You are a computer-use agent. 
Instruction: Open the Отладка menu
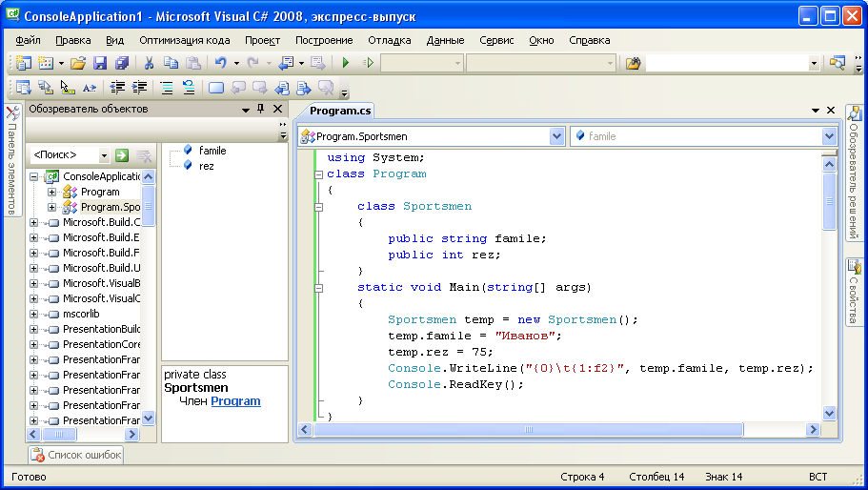(389, 40)
